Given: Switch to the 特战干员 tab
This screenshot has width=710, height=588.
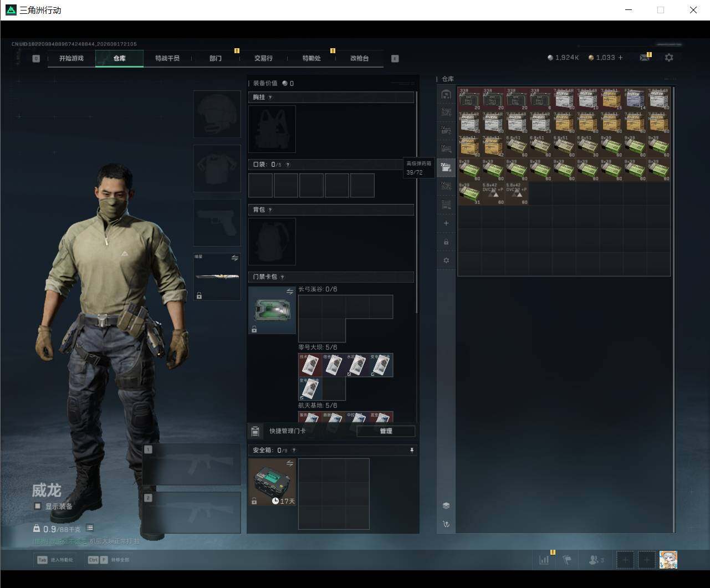Looking at the screenshot, I should (x=167, y=58).
